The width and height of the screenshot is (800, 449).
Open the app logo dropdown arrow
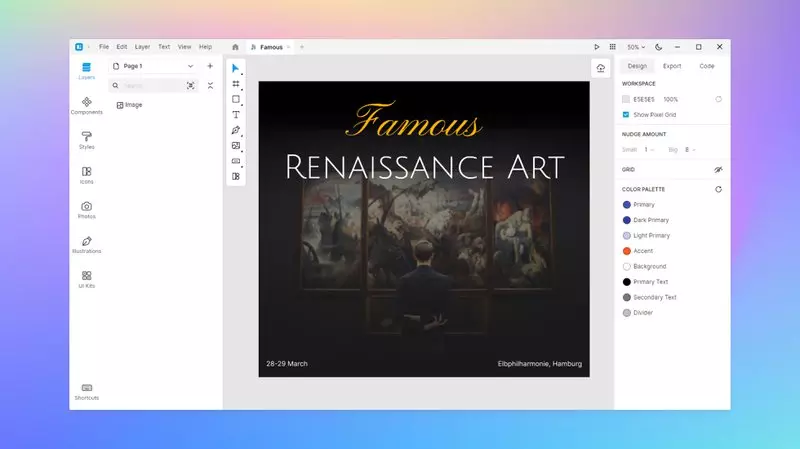click(89, 47)
